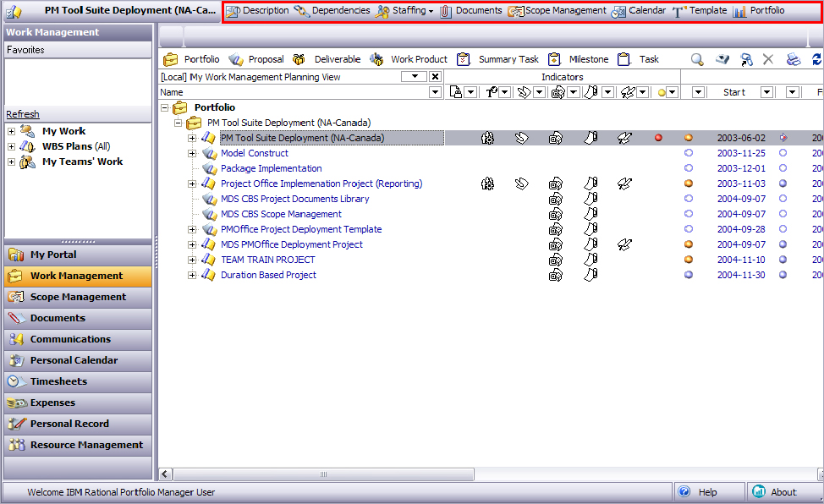Open Communications section

78,339
